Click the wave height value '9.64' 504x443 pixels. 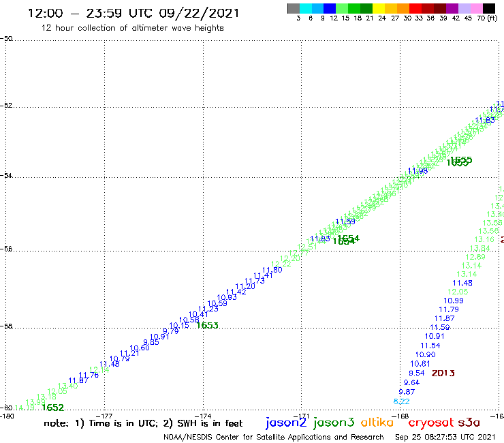pyautogui.click(x=412, y=382)
